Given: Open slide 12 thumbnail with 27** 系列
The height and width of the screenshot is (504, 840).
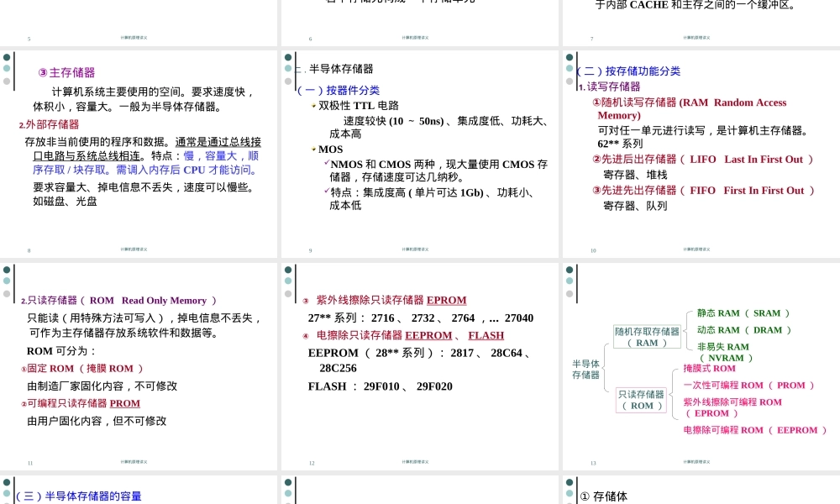Looking at the screenshot, I should [x=419, y=366].
